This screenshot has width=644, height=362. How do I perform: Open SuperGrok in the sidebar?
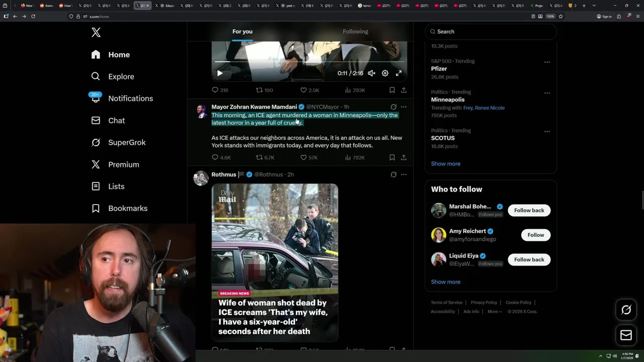pos(118,142)
